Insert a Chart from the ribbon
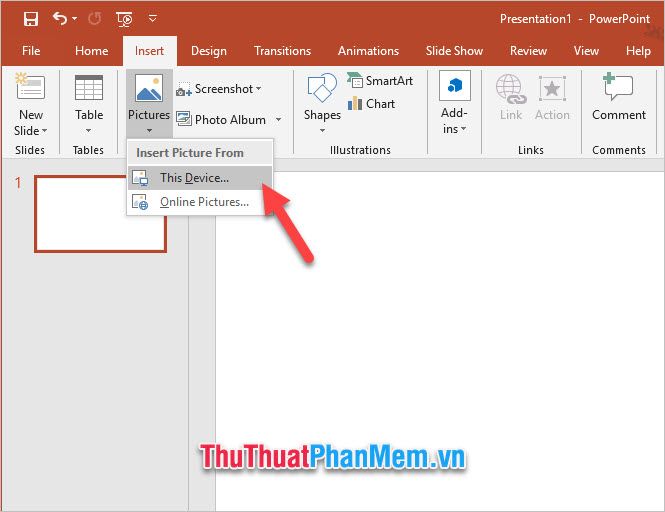665x512 pixels. pyautogui.click(x=371, y=103)
